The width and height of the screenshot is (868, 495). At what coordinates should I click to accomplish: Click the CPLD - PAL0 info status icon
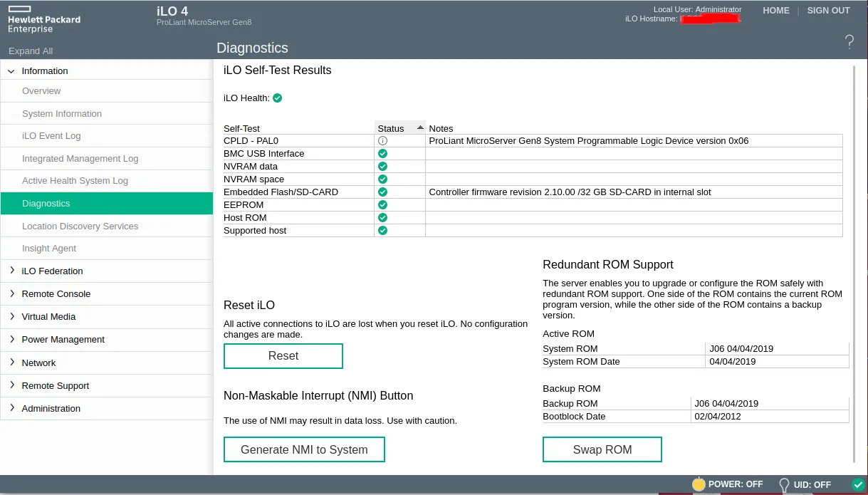pos(382,141)
